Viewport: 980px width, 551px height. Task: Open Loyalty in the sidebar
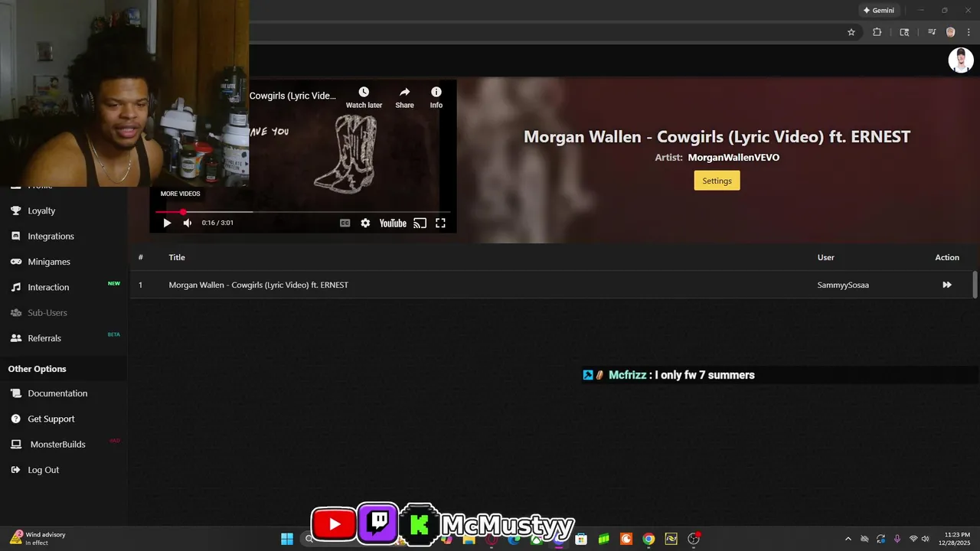(41, 210)
